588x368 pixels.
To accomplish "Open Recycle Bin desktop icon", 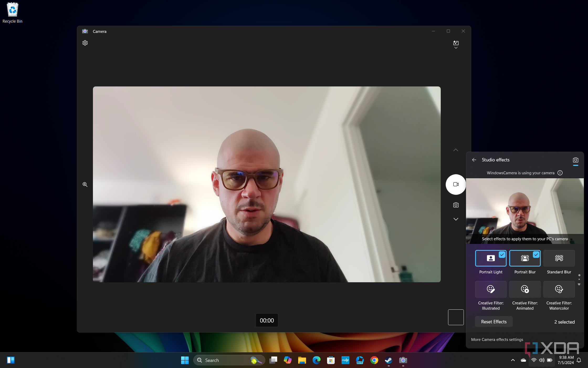I will tap(12, 13).
